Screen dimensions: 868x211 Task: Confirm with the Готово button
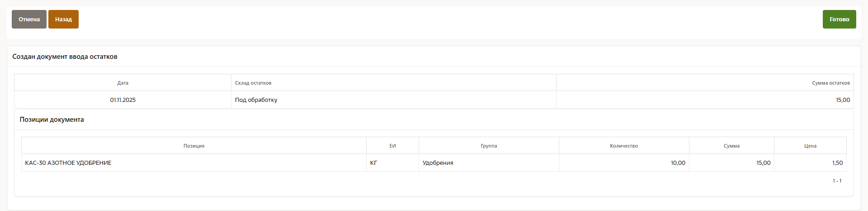[839, 19]
